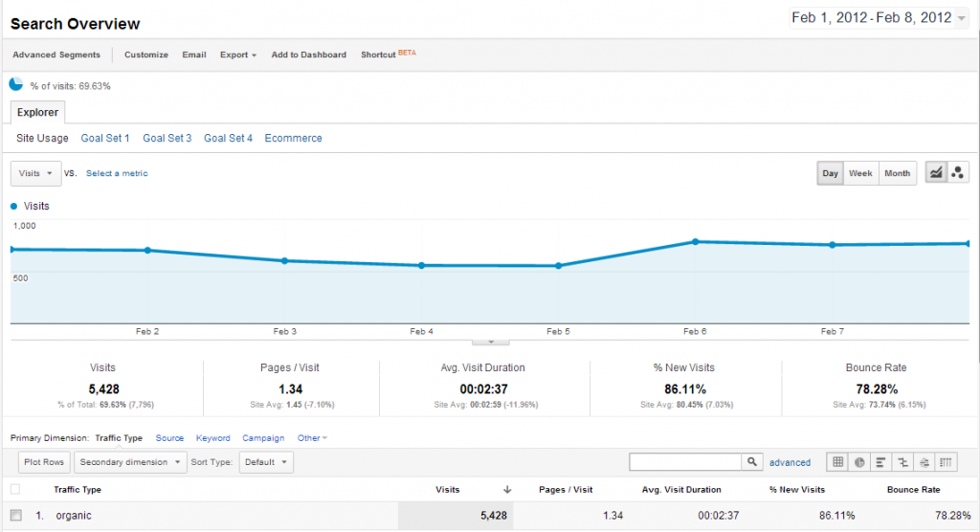Choose Keyword as primary dimension
Viewport: 980px width, 532px height.
pos(213,438)
